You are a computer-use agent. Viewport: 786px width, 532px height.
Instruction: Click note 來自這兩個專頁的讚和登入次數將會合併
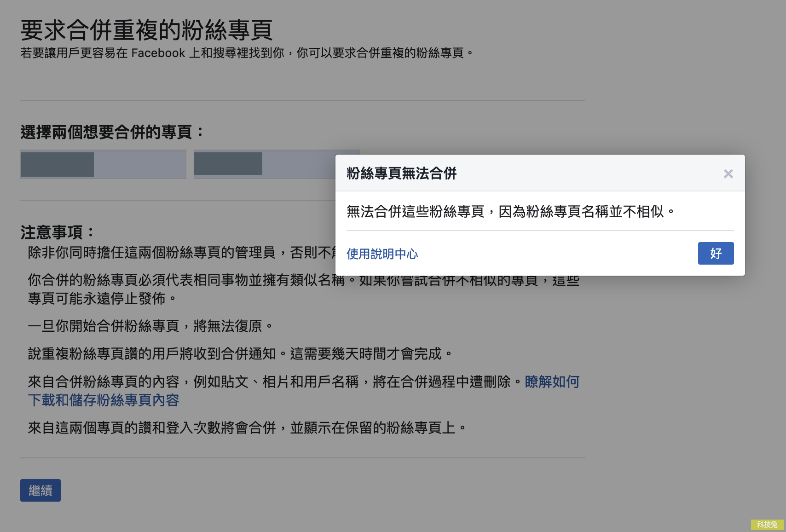pyautogui.click(x=247, y=428)
